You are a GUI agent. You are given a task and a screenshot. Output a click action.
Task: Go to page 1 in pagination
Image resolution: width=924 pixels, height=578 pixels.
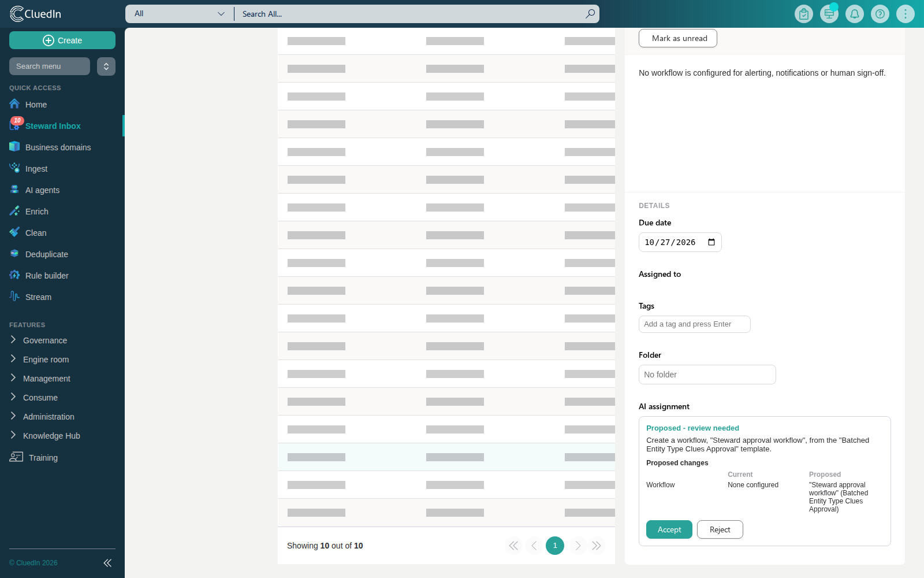[x=555, y=546]
